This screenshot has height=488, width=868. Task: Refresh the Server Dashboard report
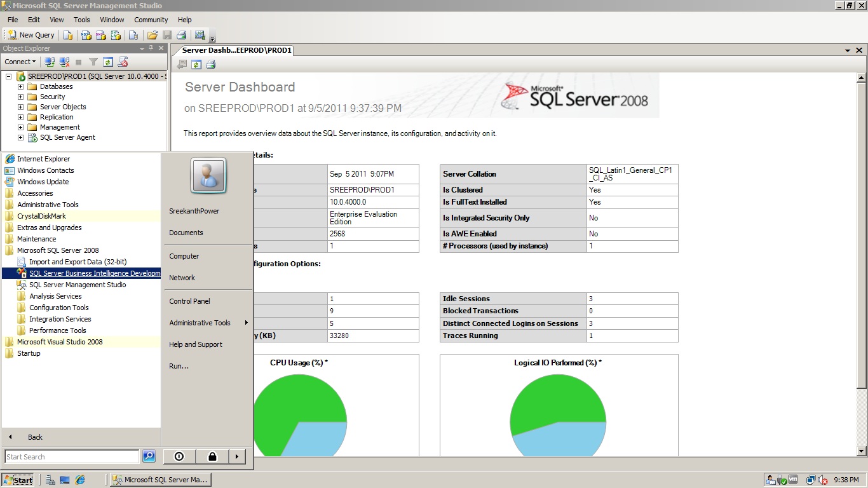click(x=196, y=64)
